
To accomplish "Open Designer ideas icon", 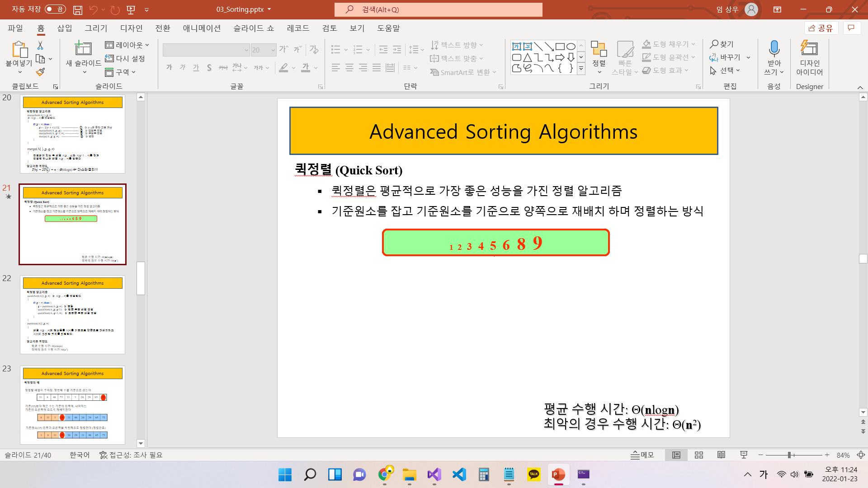I will (x=809, y=49).
